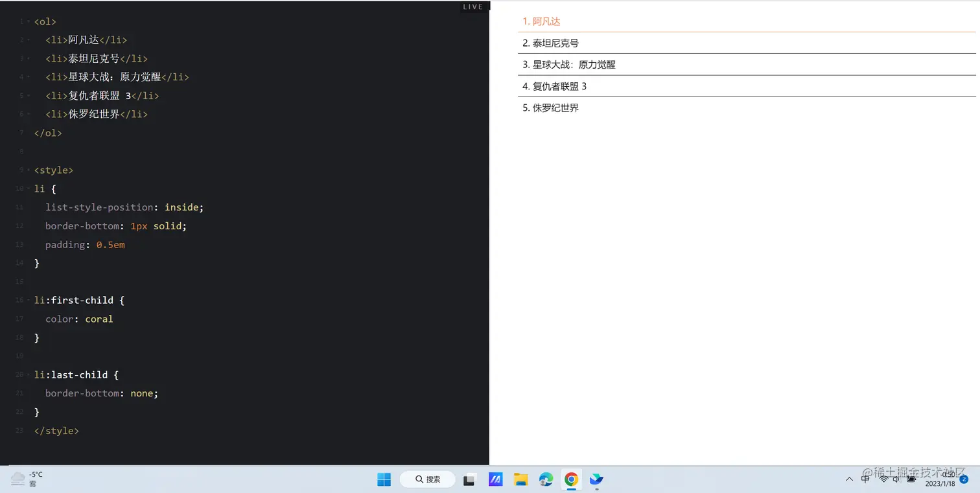Collapse the <style> block fold arrow at line 9

coord(28,170)
